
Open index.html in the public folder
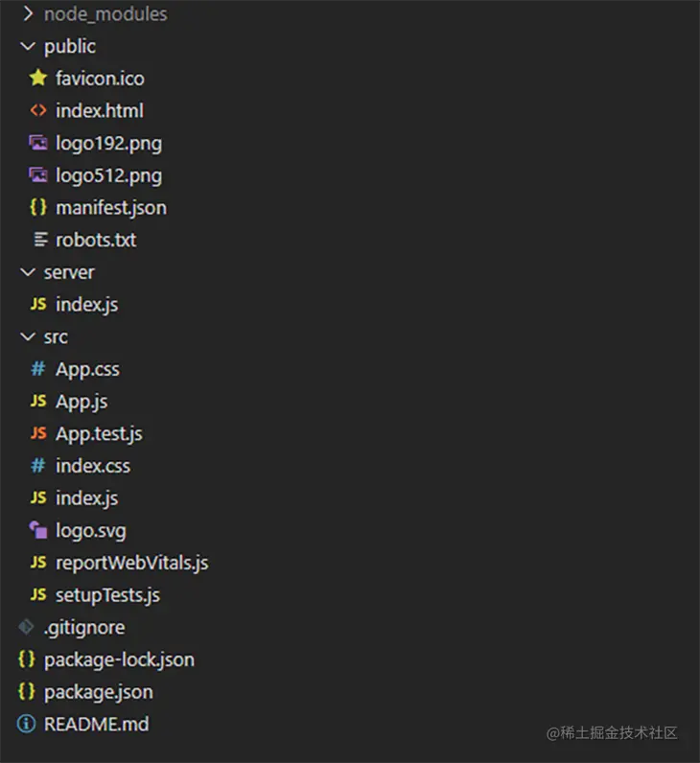click(100, 110)
